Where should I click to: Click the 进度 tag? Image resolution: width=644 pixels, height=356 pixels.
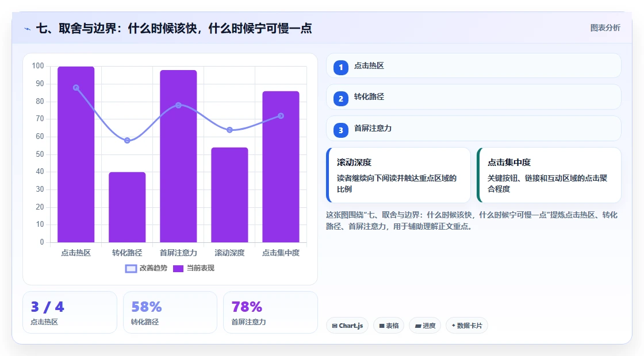tap(425, 326)
